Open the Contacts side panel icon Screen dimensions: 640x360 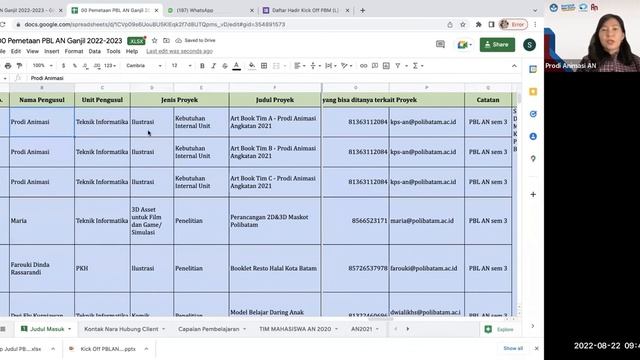coord(533,136)
